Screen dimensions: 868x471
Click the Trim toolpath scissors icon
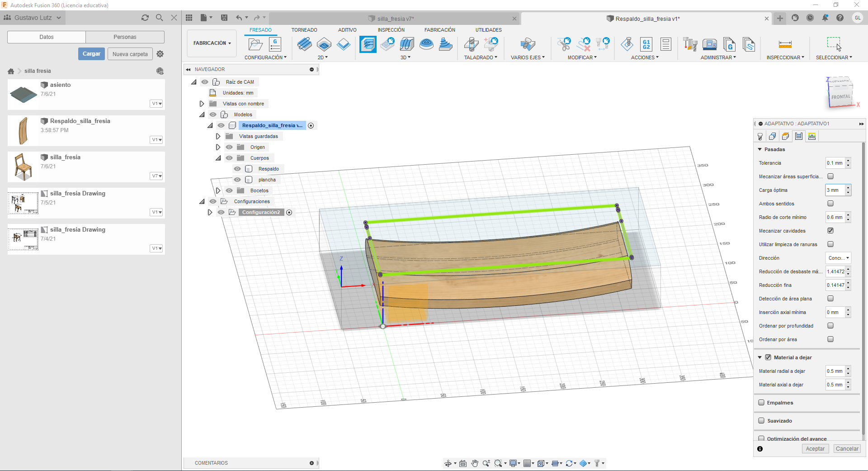pyautogui.click(x=564, y=44)
